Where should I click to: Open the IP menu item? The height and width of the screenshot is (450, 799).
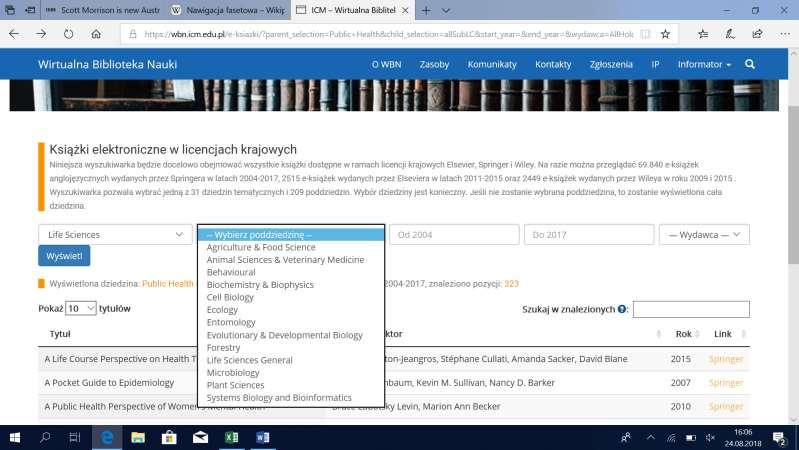click(x=655, y=64)
